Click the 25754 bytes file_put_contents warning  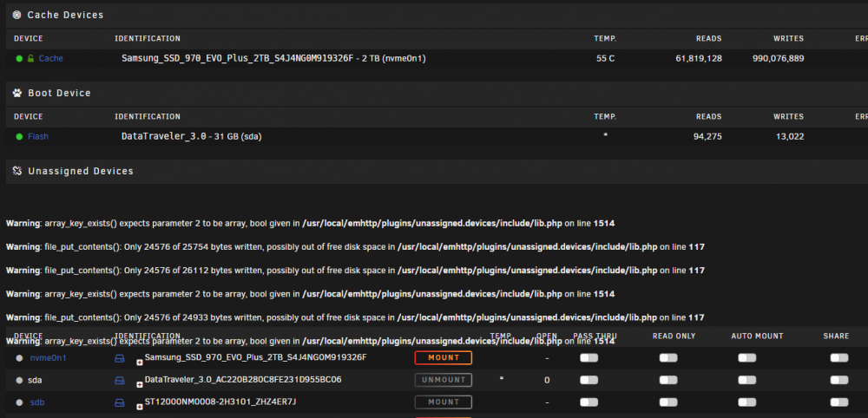tap(355, 247)
